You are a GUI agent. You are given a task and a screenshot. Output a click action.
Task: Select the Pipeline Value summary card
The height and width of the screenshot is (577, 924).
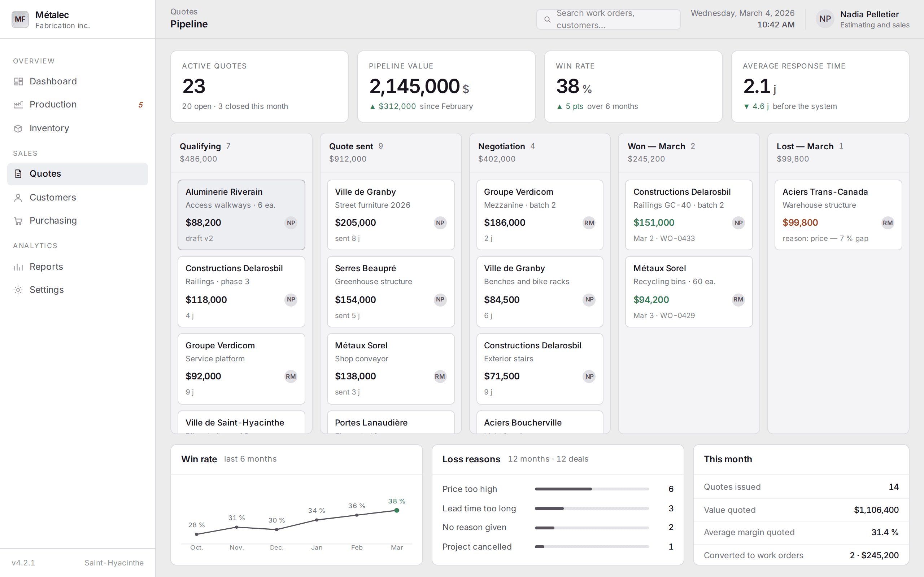point(446,87)
